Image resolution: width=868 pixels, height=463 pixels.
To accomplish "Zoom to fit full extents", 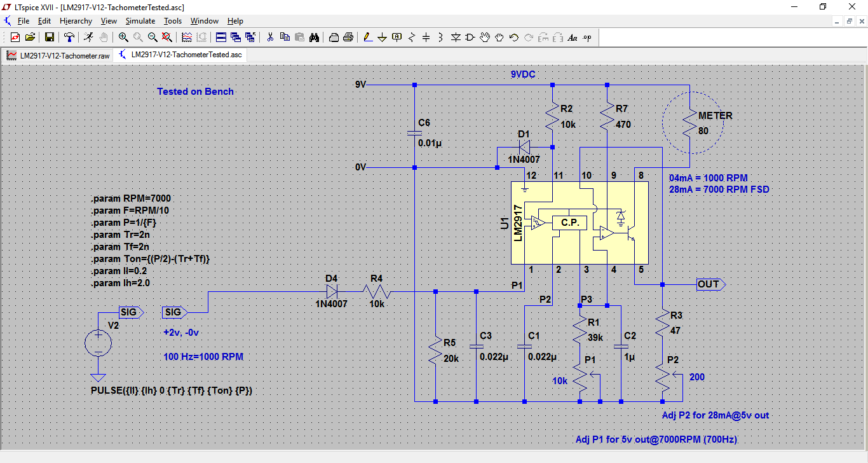I will point(166,38).
